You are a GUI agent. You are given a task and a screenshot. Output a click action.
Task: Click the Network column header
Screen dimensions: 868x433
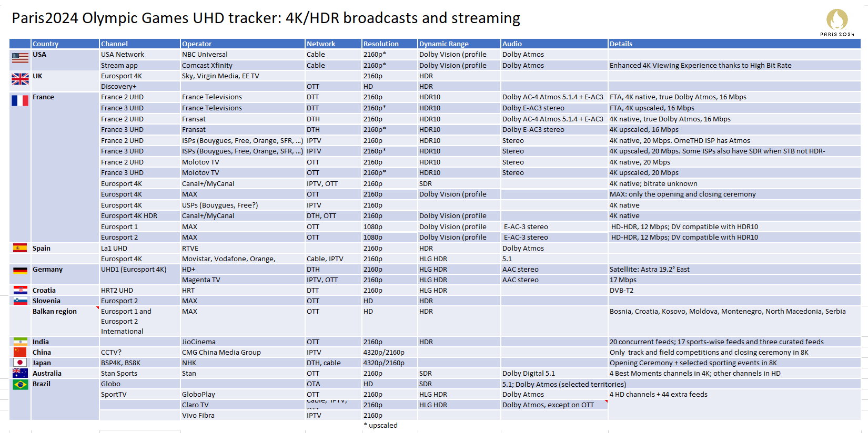(334, 44)
